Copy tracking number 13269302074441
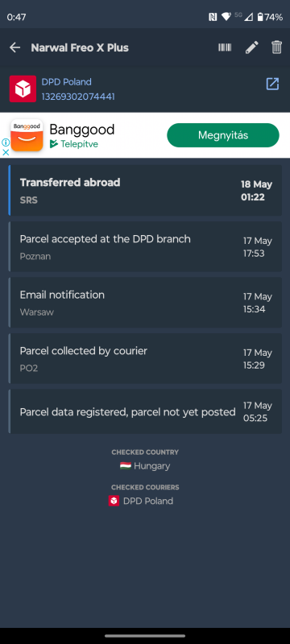The height and width of the screenshot is (644, 290). coord(78,97)
